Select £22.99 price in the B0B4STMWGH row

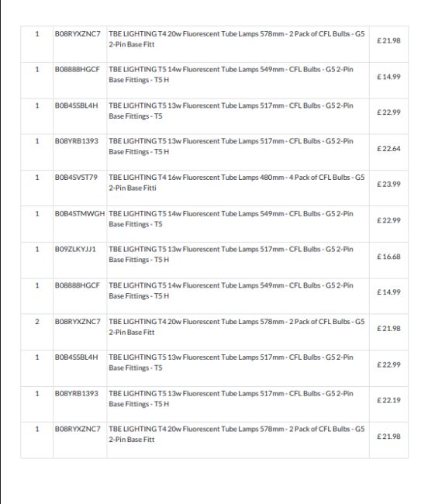click(389, 220)
